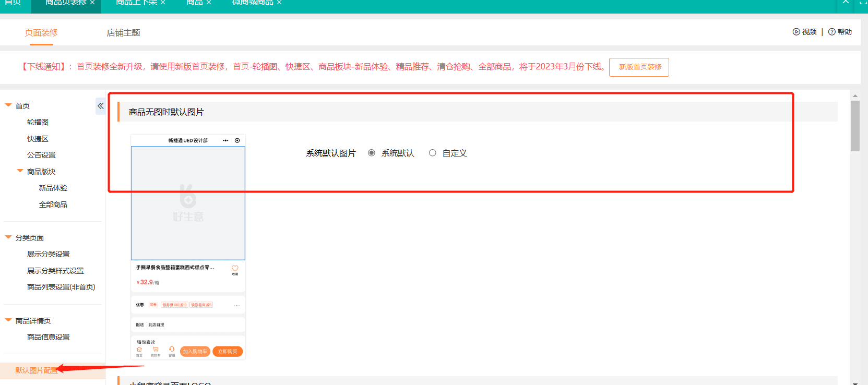
Task: Open the 页面装修 sub-tab
Action: (41, 32)
